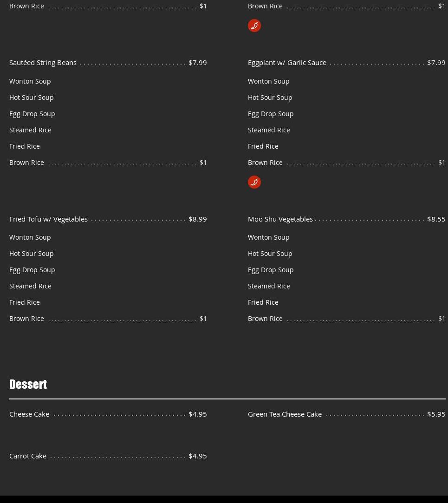Viewport: 448px width, 503px height.
Task: Click the $8.55 price for Moo Shu Vegetables
Action: click(x=436, y=219)
